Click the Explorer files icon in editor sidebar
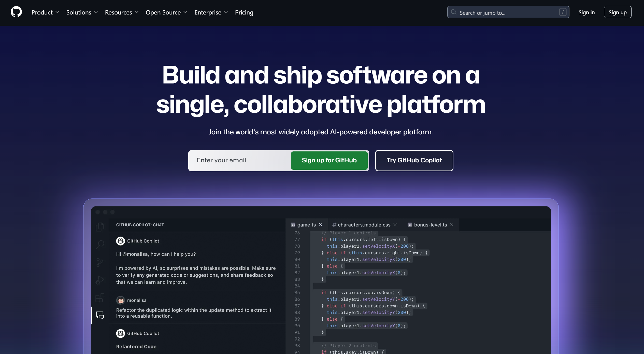The image size is (644, 354). pyautogui.click(x=100, y=227)
